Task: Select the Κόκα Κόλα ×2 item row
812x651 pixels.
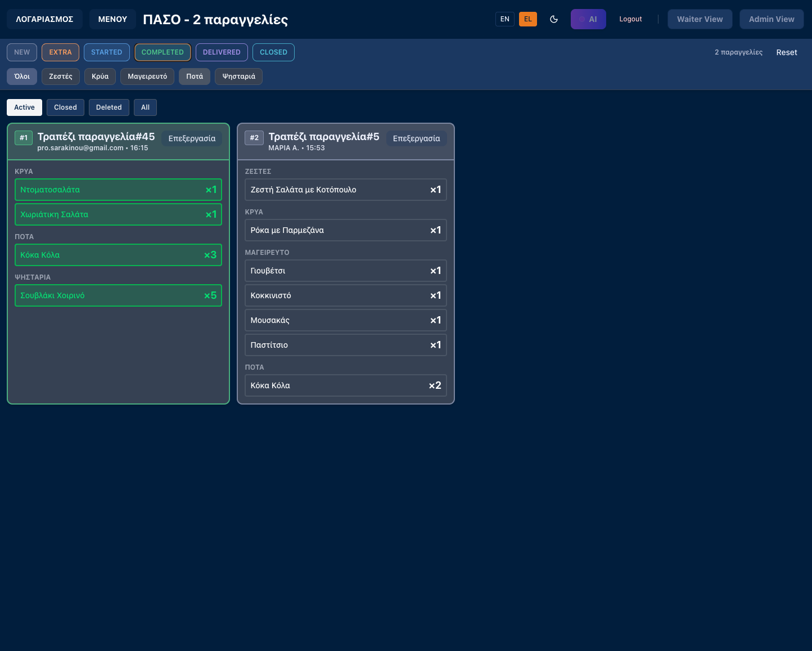Action: (x=346, y=385)
